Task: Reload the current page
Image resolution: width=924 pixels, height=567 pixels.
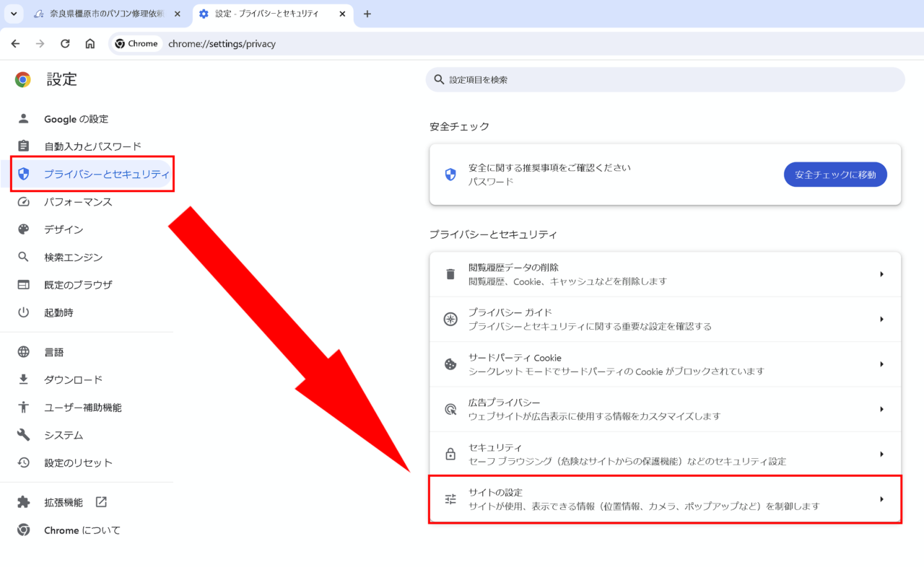Action: click(x=65, y=43)
